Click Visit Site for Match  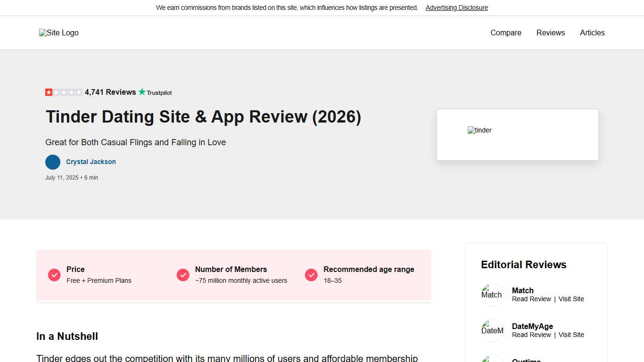(571, 298)
